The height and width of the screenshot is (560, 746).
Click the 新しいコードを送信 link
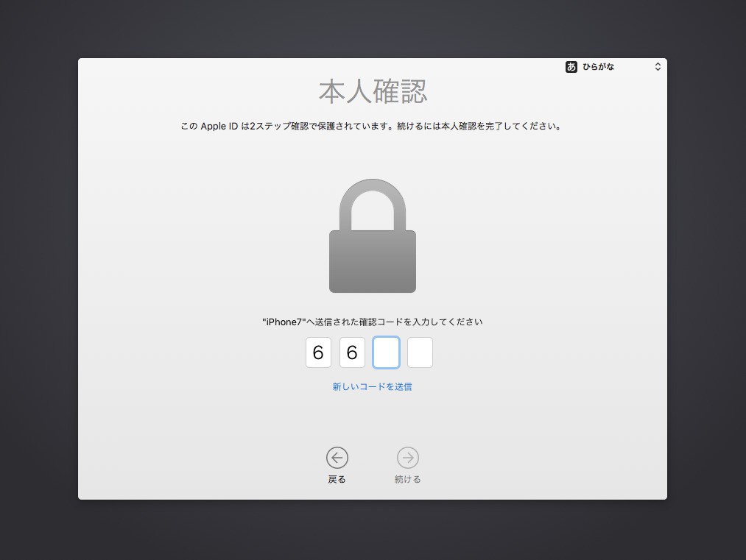tap(372, 387)
